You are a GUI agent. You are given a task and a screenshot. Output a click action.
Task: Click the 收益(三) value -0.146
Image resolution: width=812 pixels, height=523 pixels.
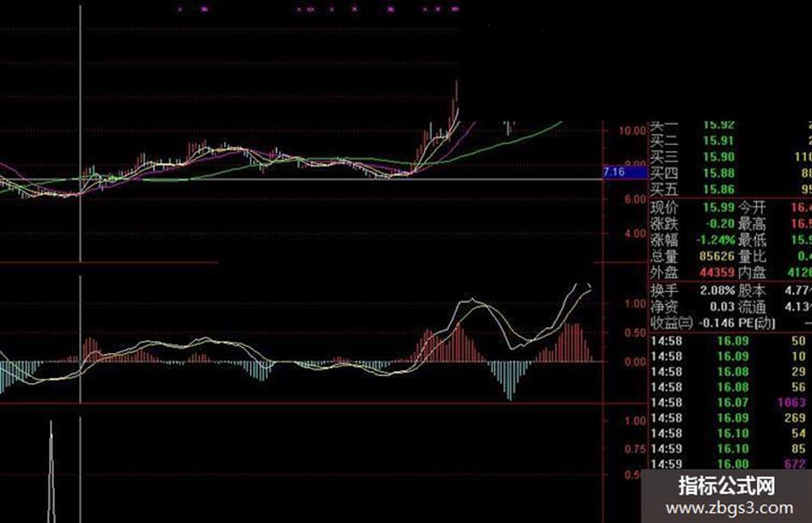coord(717,323)
